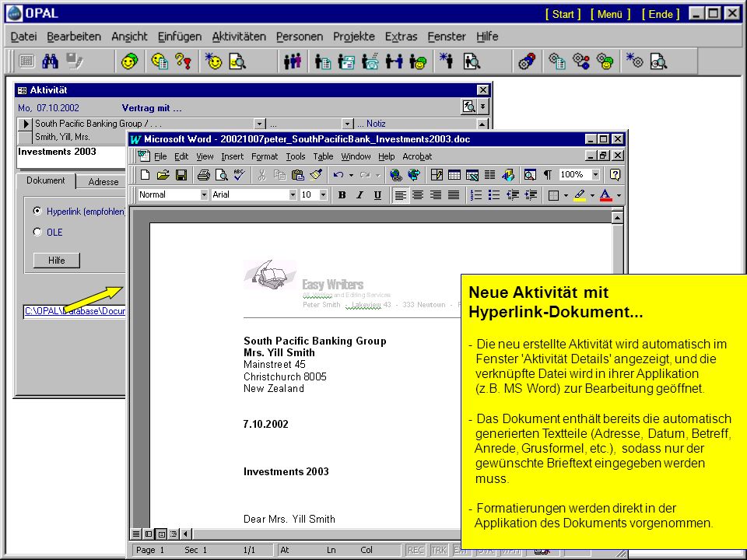Click the Notiz label in Aktivität window
Image resolution: width=747 pixels, height=560 pixels.
pos(376,124)
